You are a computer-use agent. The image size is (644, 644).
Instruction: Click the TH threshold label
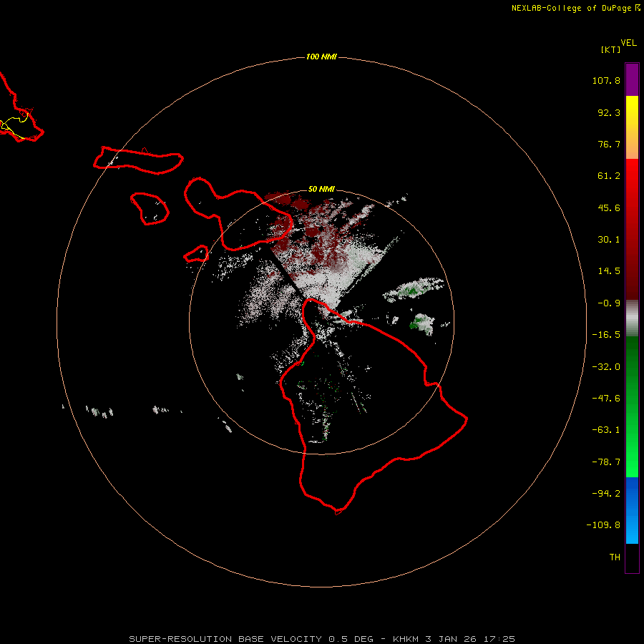(x=615, y=557)
